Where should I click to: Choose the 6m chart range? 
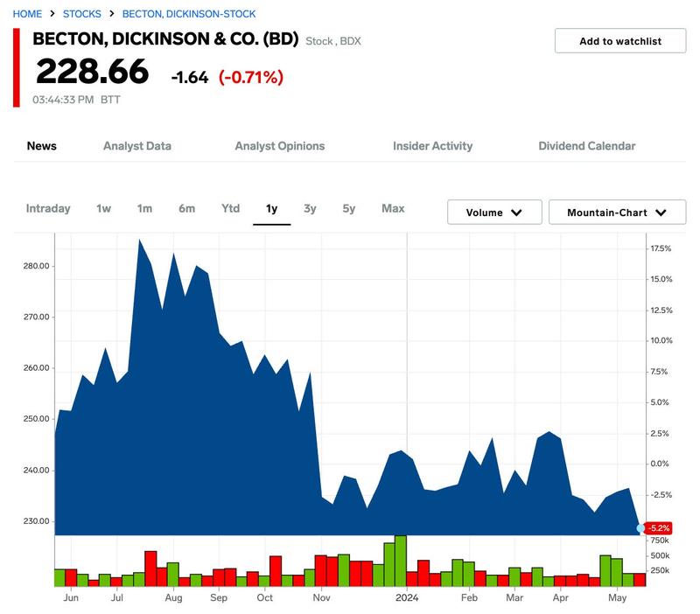(x=186, y=208)
